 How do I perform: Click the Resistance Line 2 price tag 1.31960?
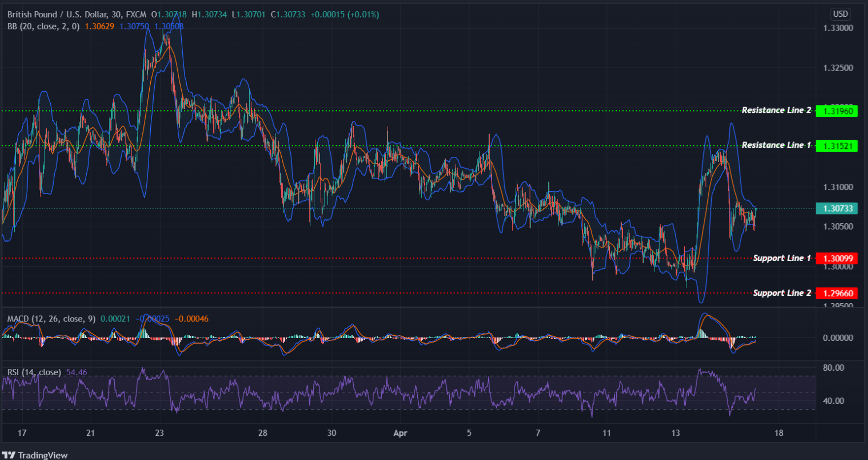click(837, 111)
